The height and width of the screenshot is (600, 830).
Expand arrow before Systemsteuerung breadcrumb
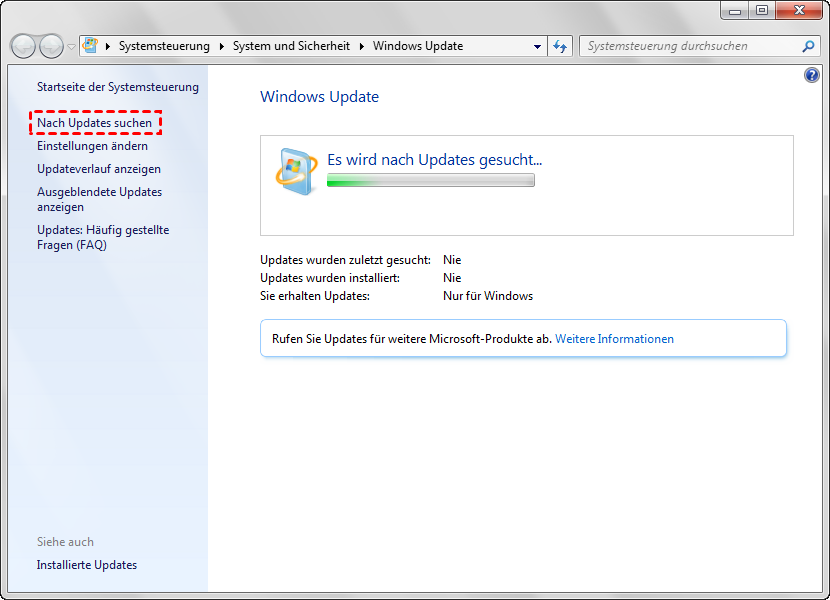[x=108, y=46]
